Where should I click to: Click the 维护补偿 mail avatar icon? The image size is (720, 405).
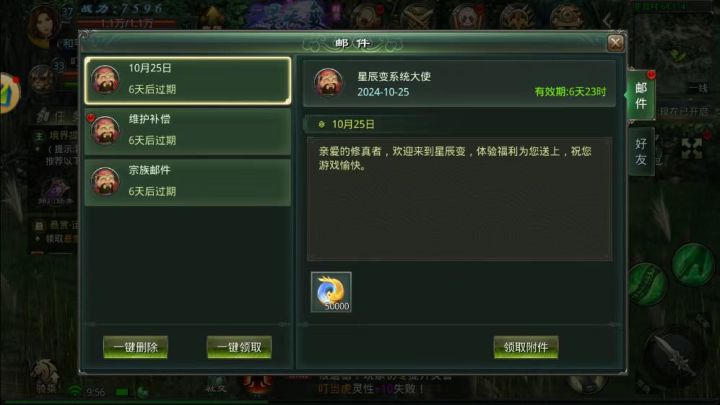coord(105,131)
